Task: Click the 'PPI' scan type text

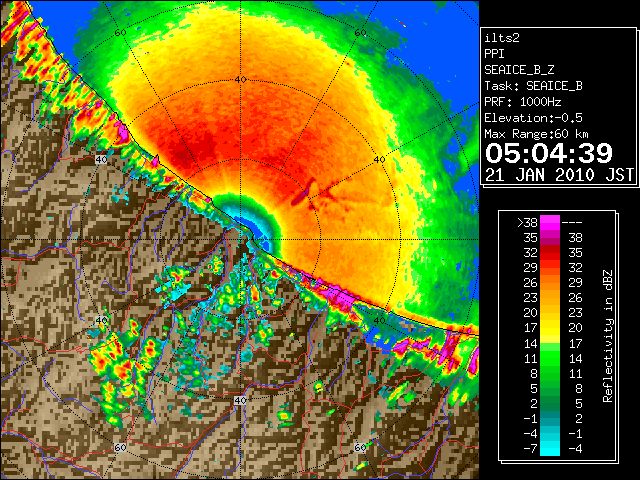Action: (494, 54)
